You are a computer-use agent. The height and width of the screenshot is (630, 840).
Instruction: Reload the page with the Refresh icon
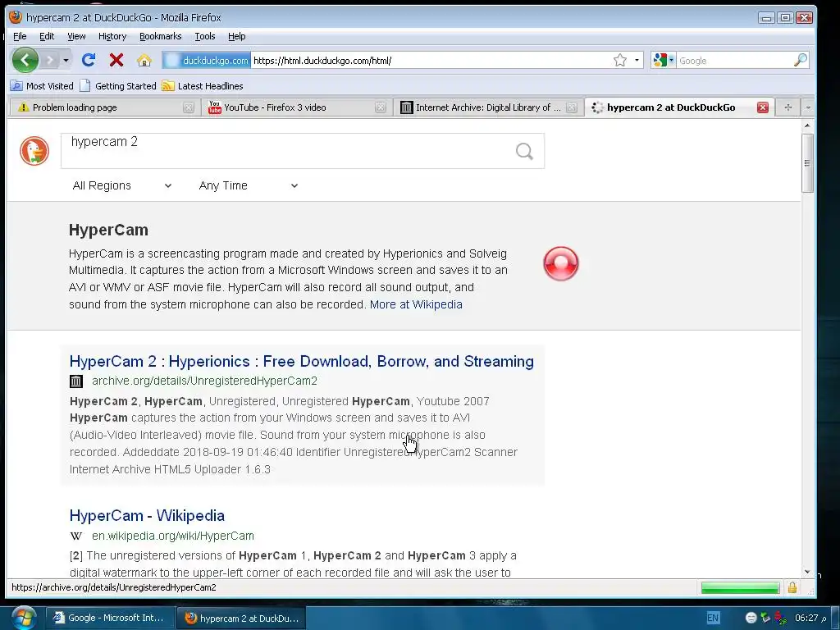[89, 60]
